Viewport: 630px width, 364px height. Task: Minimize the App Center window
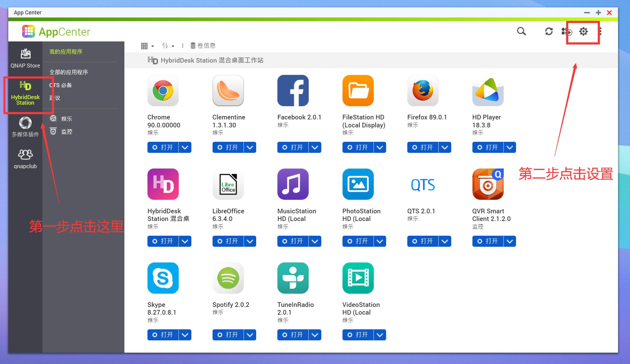tap(587, 13)
